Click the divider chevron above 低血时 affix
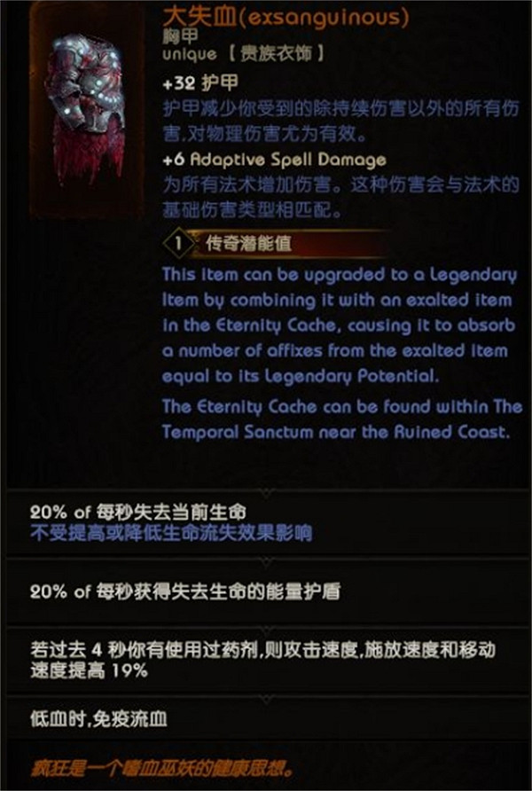 tap(266, 697)
